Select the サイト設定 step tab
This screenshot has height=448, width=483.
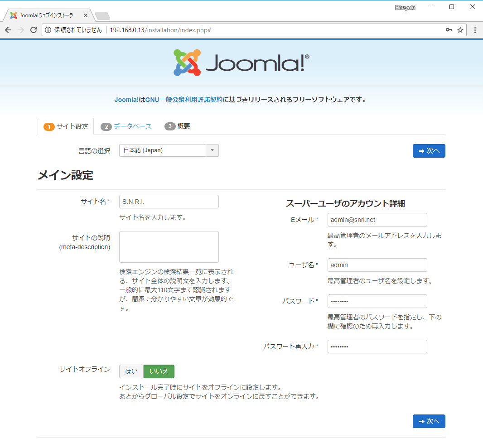pyautogui.click(x=66, y=126)
